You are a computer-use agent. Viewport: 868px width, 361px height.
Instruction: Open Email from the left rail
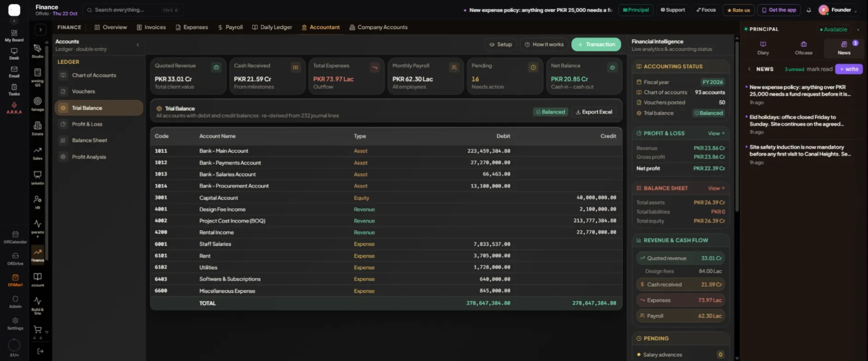click(14, 72)
